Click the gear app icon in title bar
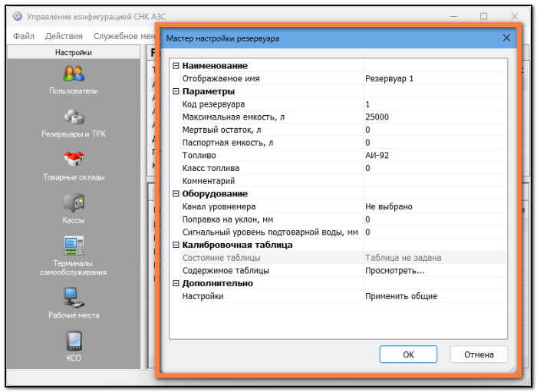 [x=18, y=16]
